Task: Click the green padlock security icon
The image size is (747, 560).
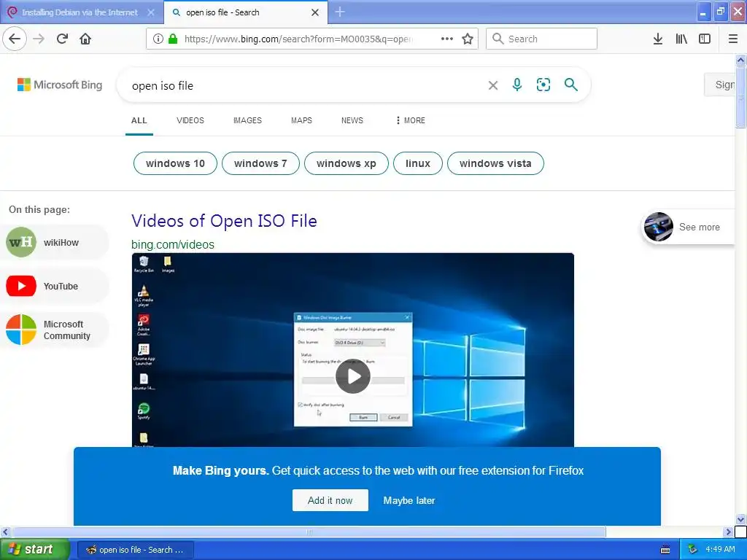Action: (173, 39)
